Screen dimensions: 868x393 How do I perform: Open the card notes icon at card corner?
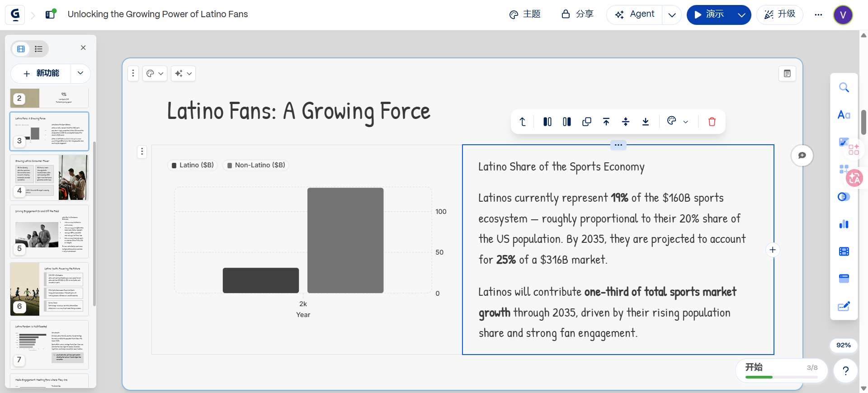[787, 73]
